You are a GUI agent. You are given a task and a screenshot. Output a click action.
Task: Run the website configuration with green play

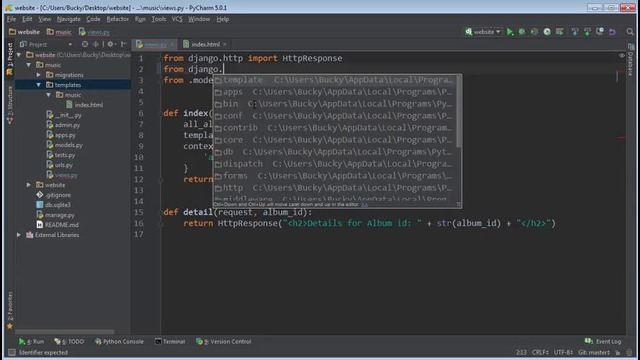click(510, 32)
